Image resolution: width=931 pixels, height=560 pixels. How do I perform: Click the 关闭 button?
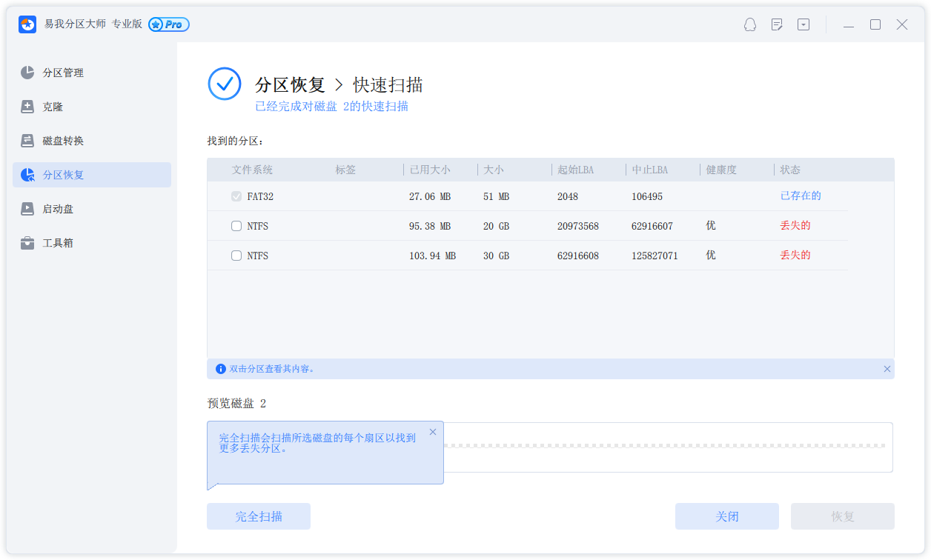coord(726,516)
